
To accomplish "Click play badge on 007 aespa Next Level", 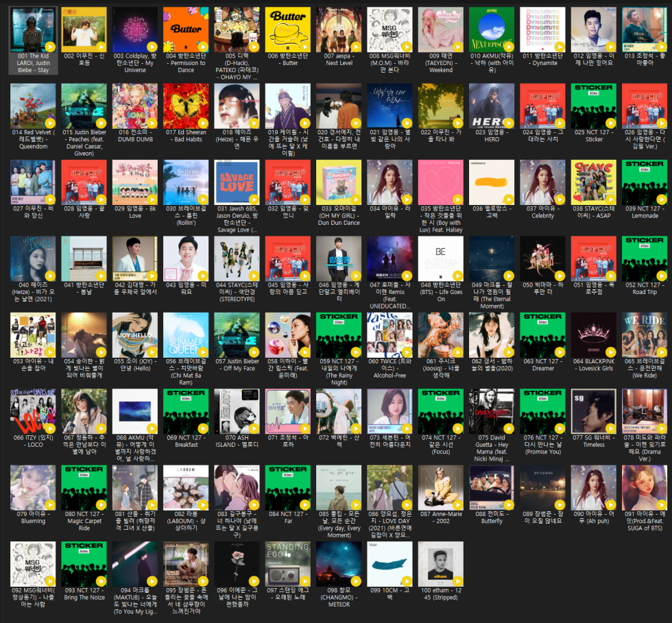I will point(356,47).
